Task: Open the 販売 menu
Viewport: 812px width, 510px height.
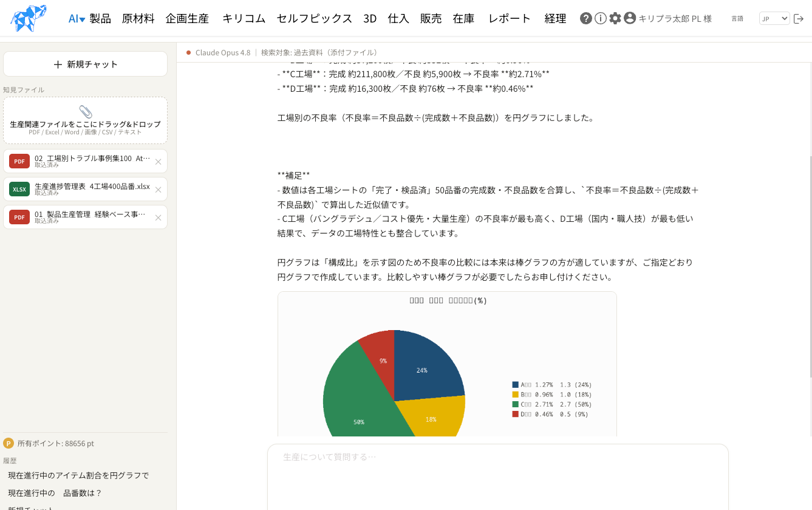Action: coord(431,19)
